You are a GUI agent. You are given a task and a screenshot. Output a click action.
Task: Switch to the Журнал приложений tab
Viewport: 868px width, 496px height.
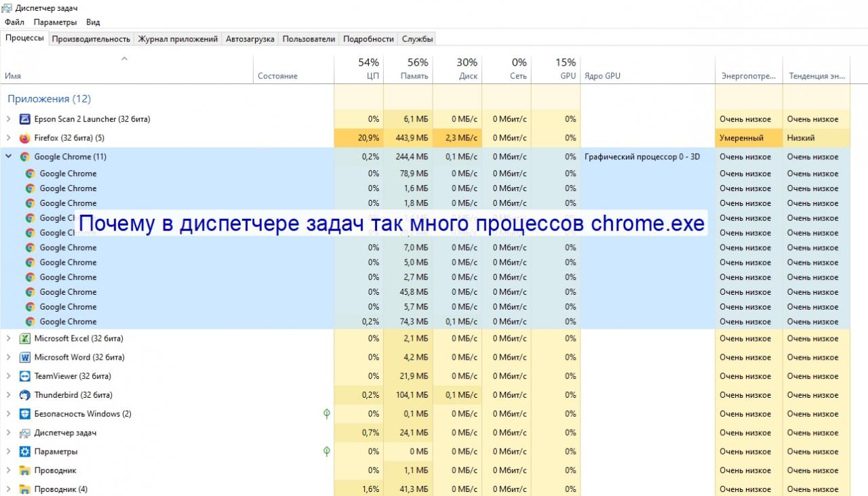178,39
